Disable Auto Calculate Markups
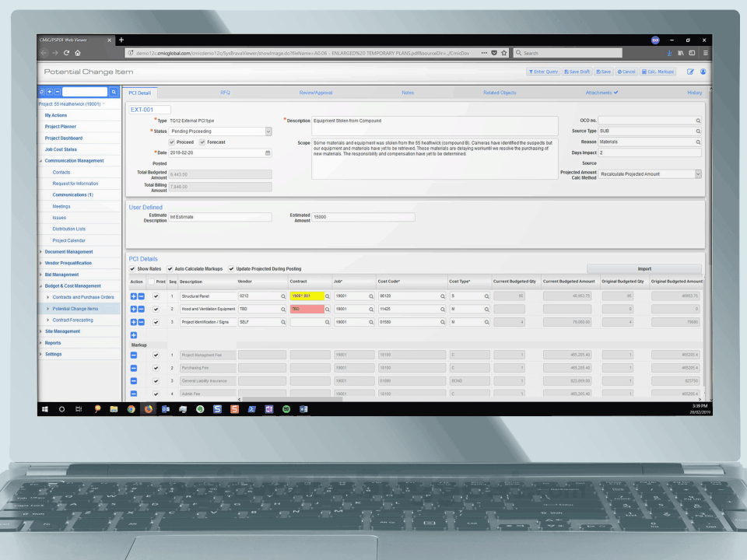Viewport: 747px width, 560px height. [x=169, y=268]
